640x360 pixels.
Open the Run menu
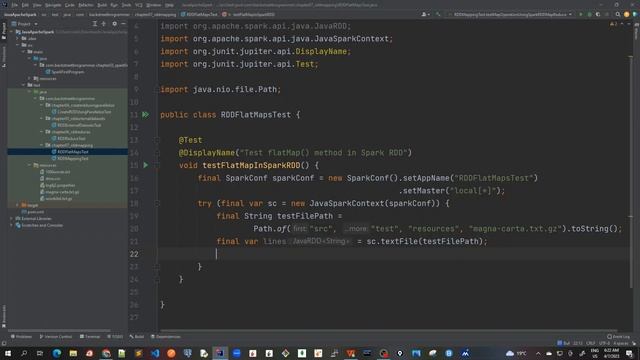pos(114,5)
